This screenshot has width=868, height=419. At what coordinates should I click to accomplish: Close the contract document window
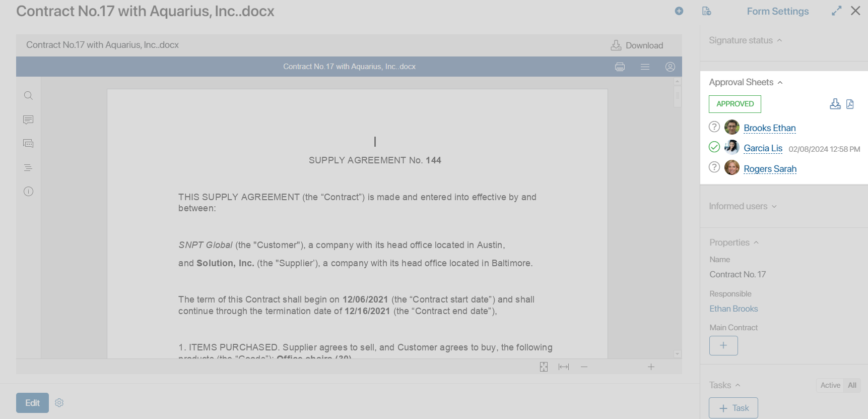tap(855, 11)
